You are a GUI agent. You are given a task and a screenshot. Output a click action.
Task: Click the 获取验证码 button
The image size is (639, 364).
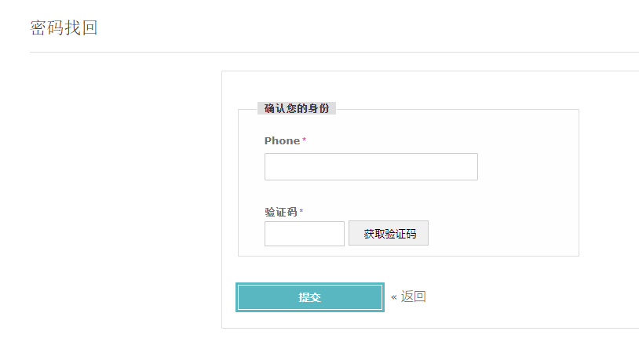[x=389, y=233]
